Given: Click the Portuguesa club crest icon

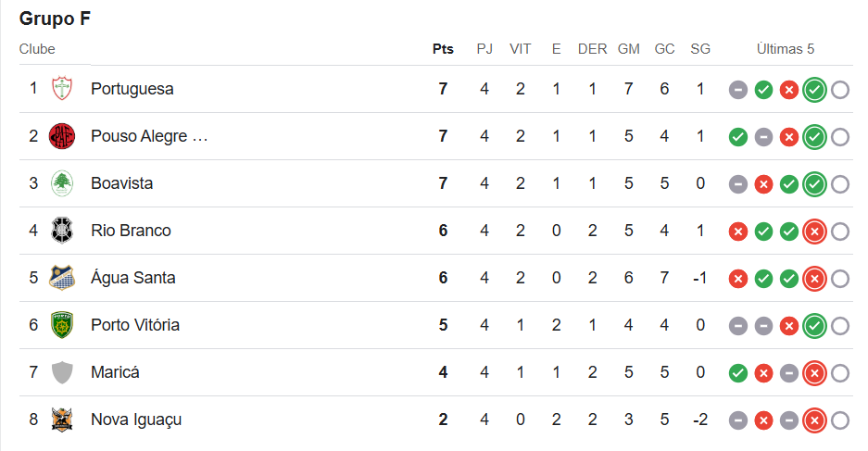Looking at the screenshot, I should 62,89.
